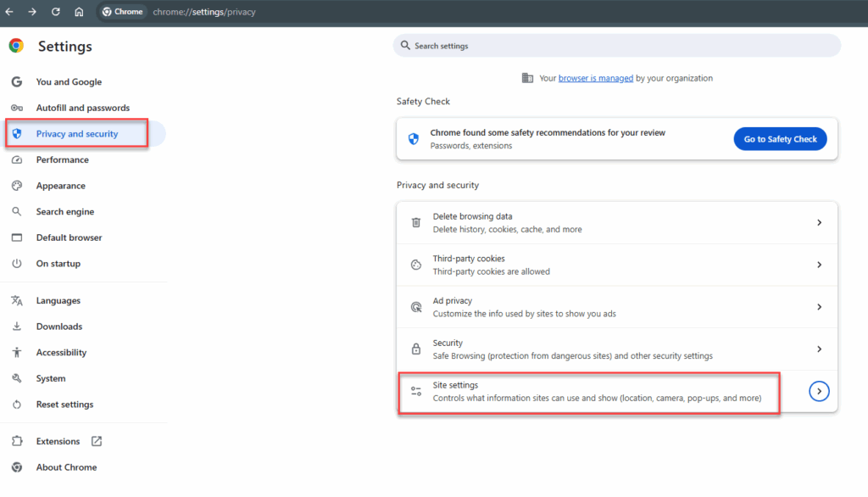Click into the Search settings field

[616, 46]
